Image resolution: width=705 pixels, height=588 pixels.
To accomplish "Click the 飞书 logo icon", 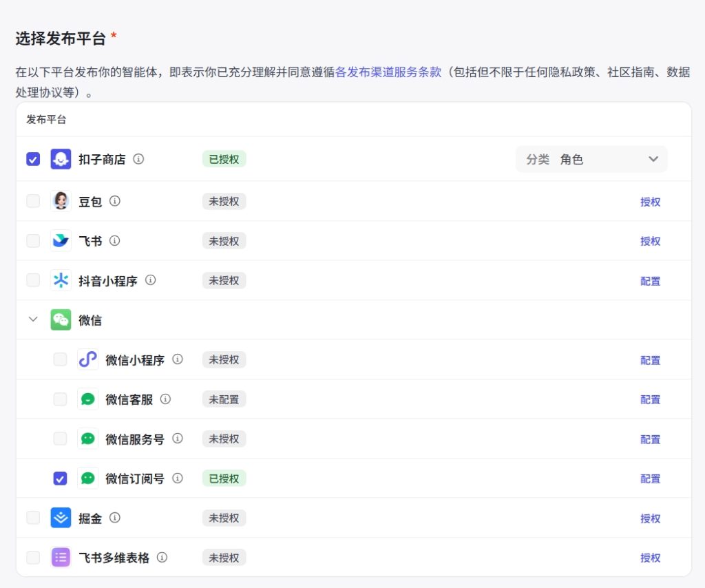I will [x=61, y=240].
